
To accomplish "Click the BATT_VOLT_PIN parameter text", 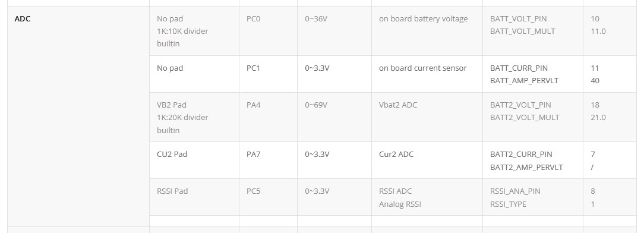I will pos(518,19).
